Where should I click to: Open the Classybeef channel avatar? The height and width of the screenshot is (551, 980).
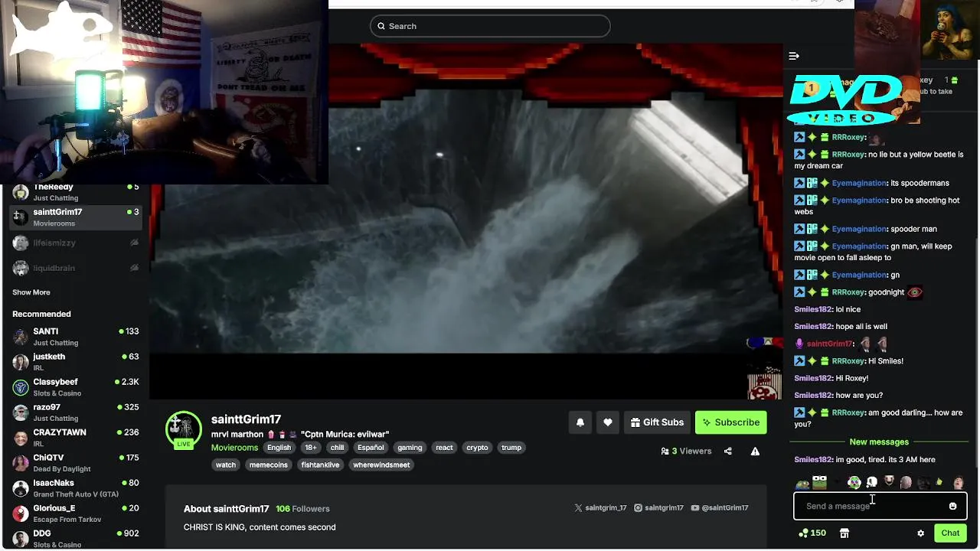pyautogui.click(x=21, y=387)
